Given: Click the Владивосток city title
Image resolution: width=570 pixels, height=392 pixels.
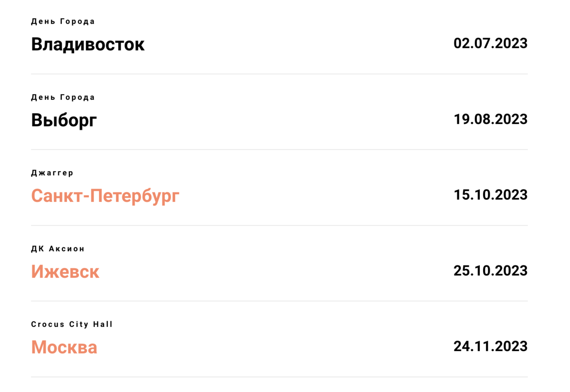Looking at the screenshot, I should coord(88,44).
